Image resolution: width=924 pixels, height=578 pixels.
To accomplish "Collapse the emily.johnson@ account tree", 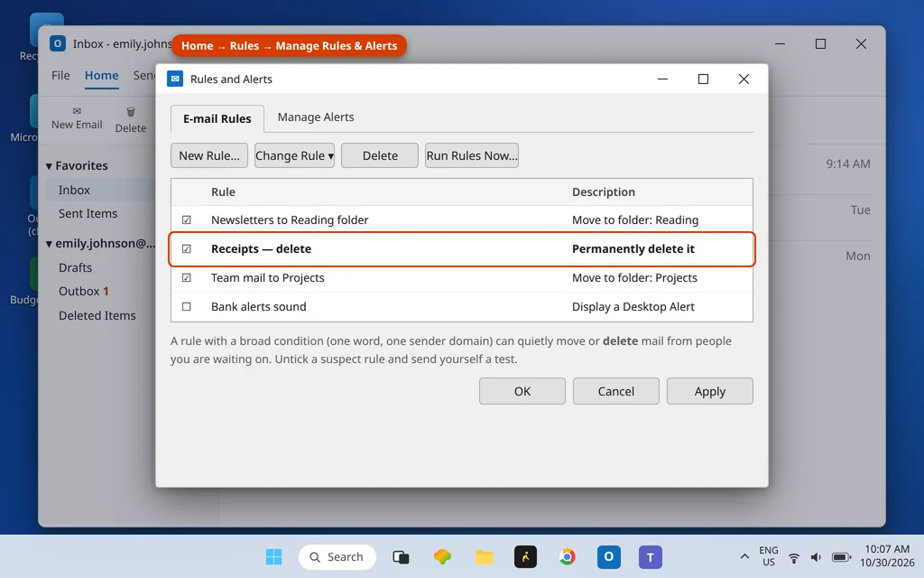I will [49, 244].
